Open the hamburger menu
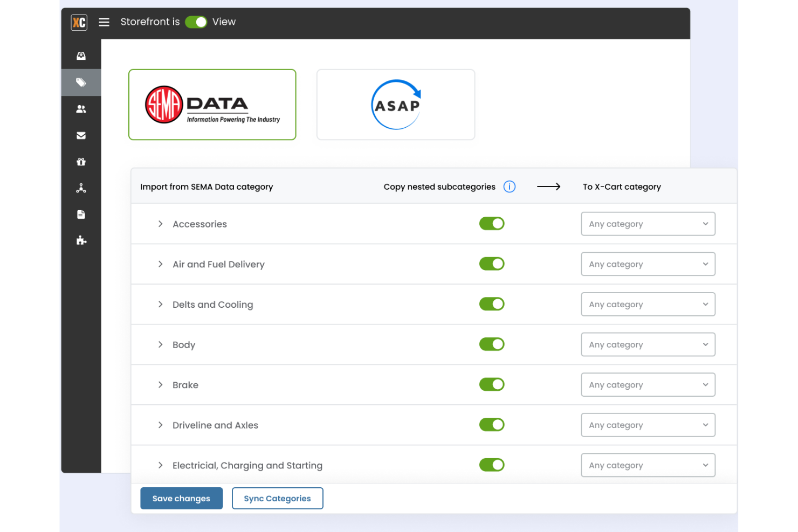The height and width of the screenshot is (532, 798). point(104,22)
